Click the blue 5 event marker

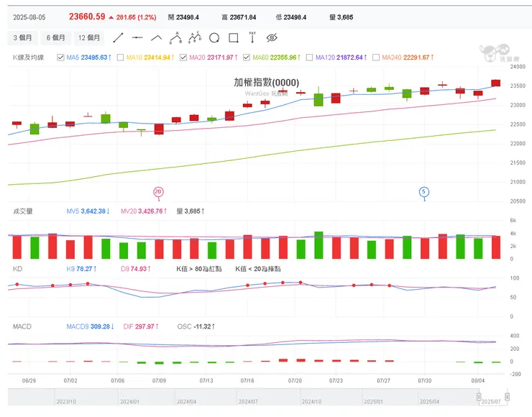424,192
